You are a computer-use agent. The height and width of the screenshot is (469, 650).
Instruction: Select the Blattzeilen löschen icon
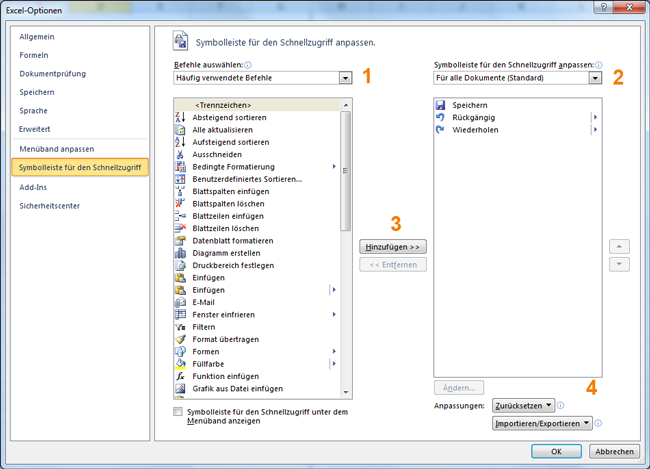(180, 228)
